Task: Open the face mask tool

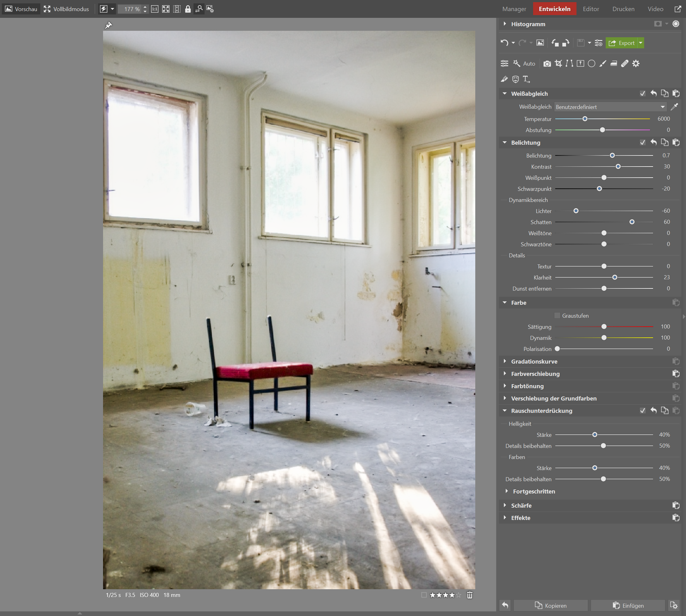Action: [x=515, y=79]
